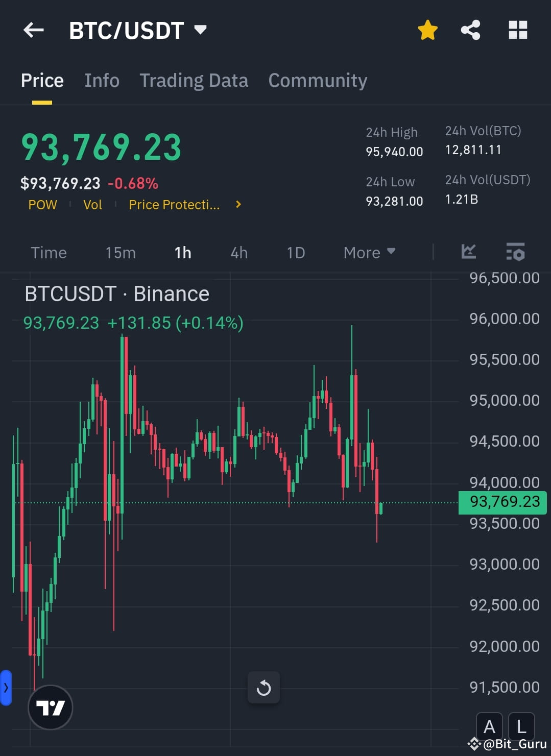Open chart settings
This screenshot has height=756, width=551.
(x=515, y=252)
